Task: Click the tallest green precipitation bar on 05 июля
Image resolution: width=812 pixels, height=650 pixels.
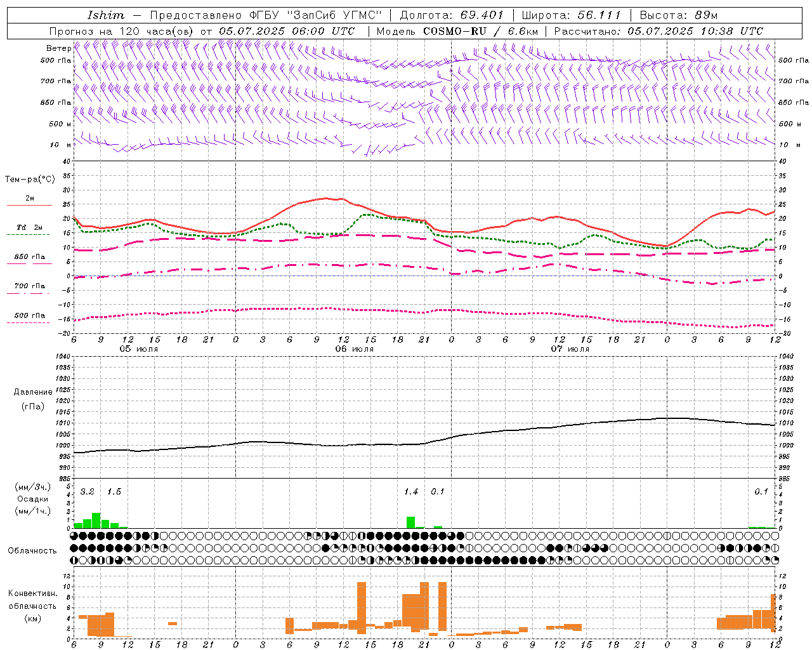Action: point(96,521)
